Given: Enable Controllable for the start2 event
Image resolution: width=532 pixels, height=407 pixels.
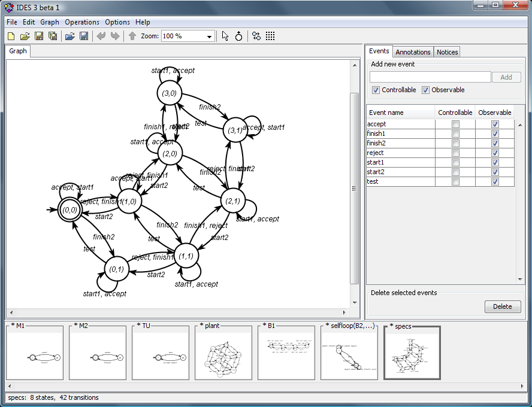Looking at the screenshot, I should [x=456, y=172].
